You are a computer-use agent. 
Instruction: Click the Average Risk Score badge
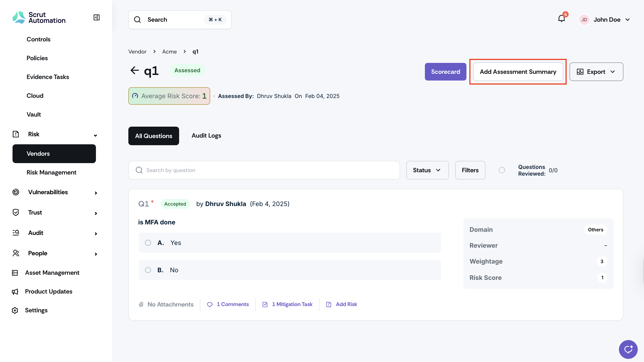[169, 96]
